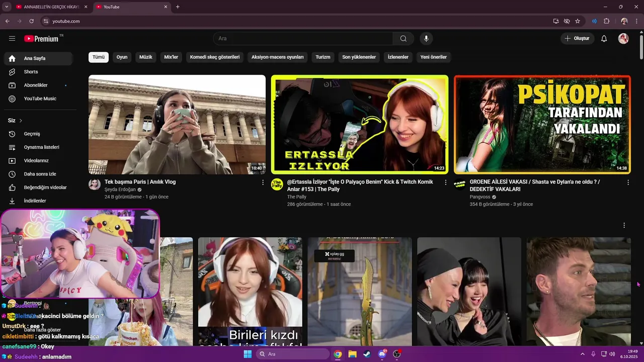
Task: Open Pangvoss channel name link
Action: click(x=480, y=197)
